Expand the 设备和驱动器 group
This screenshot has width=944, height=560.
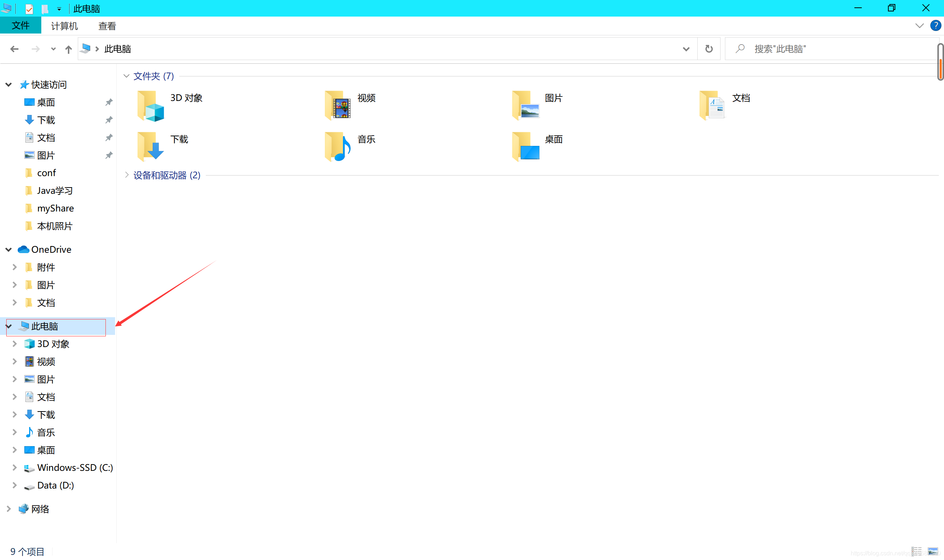pos(127,175)
